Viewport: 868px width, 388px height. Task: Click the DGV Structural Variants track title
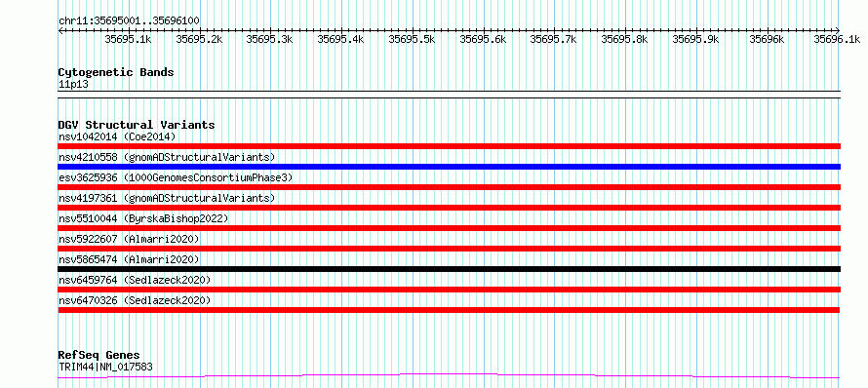point(137,125)
